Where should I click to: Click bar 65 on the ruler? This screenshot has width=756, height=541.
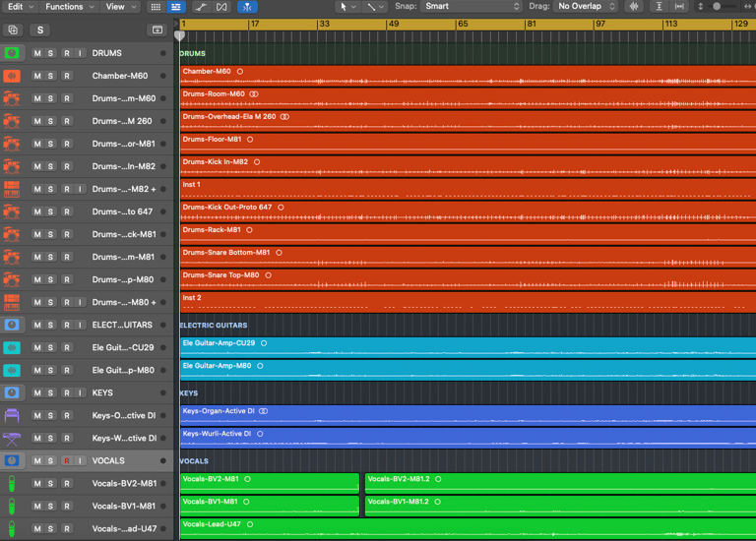463,24
